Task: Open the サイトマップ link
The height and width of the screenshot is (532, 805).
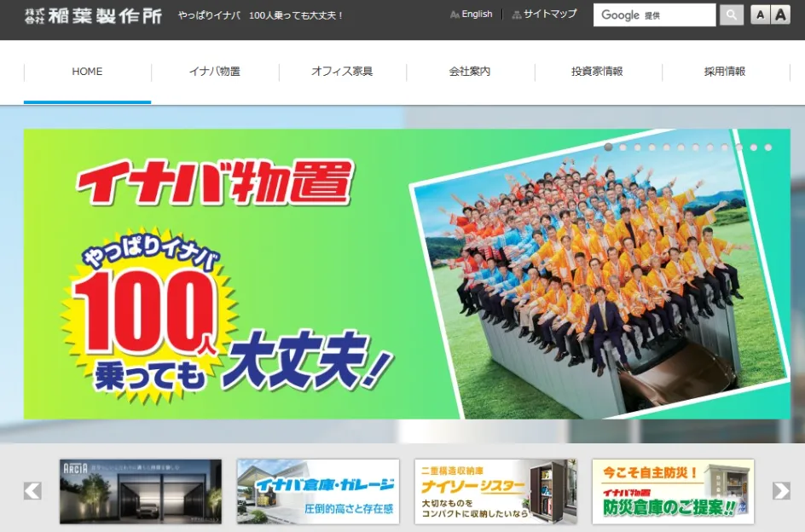Action: [x=544, y=14]
